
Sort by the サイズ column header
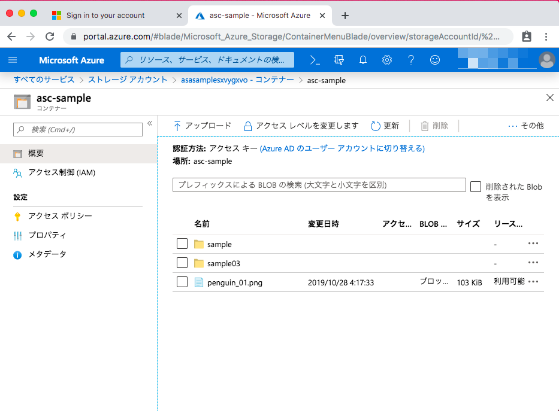tap(468, 224)
